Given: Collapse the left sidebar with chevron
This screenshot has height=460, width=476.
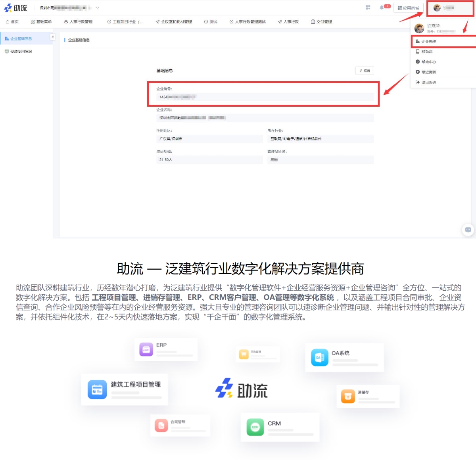Looking at the screenshot, I should coord(52,37).
